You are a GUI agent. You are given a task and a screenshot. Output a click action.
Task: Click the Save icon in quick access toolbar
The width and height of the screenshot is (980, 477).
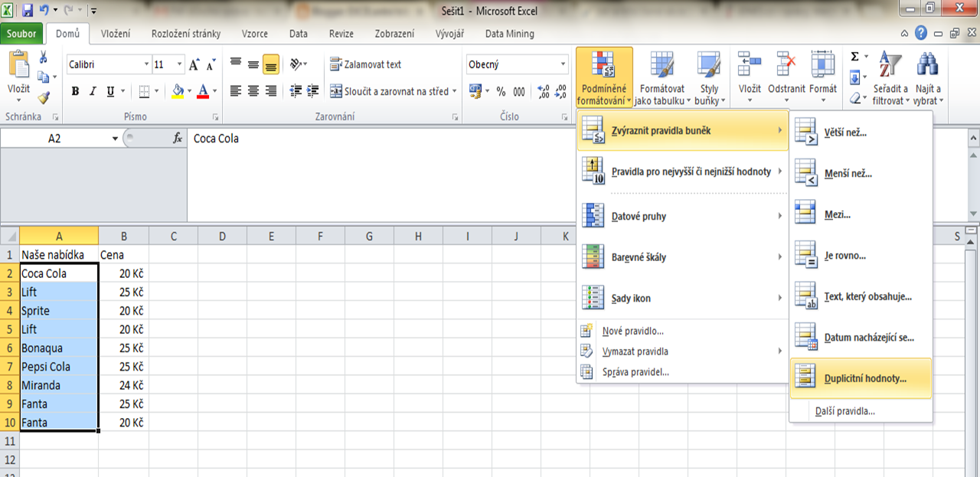(28, 11)
